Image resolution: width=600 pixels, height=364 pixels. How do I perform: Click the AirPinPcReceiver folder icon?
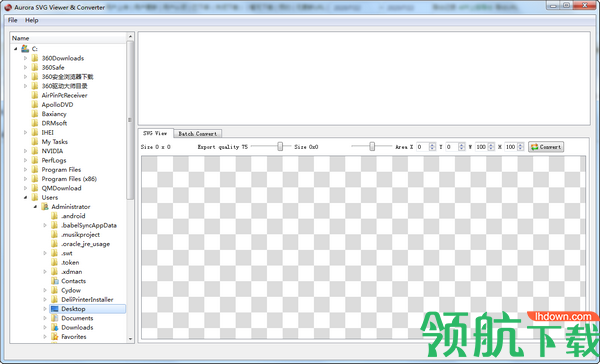pos(35,95)
